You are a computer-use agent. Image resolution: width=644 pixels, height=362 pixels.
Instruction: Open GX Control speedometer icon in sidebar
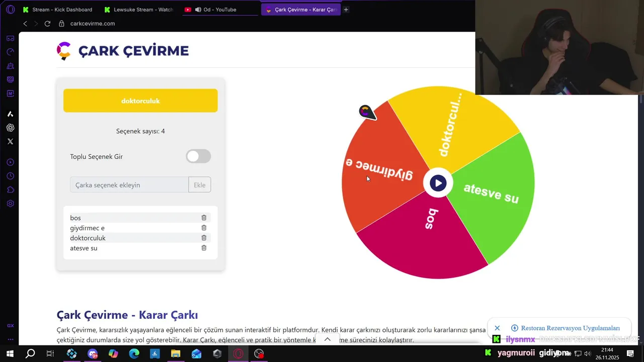pyautogui.click(x=10, y=52)
